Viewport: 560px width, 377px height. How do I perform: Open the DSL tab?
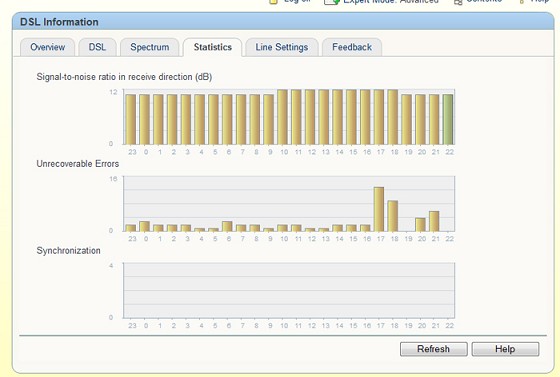coord(98,47)
